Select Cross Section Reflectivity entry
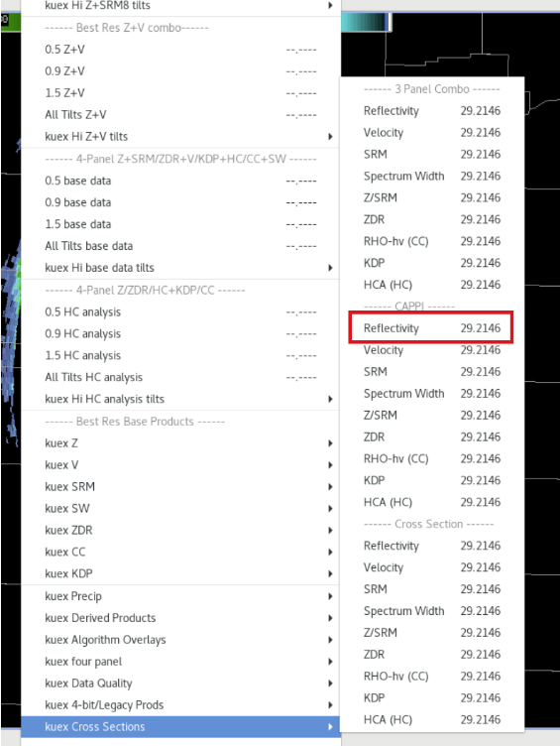The width and height of the screenshot is (560, 746). tap(432, 546)
